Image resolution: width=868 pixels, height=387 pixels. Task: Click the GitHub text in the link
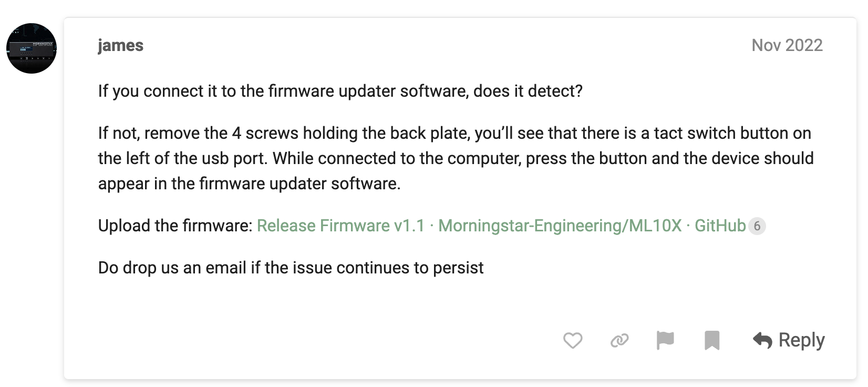tap(720, 226)
